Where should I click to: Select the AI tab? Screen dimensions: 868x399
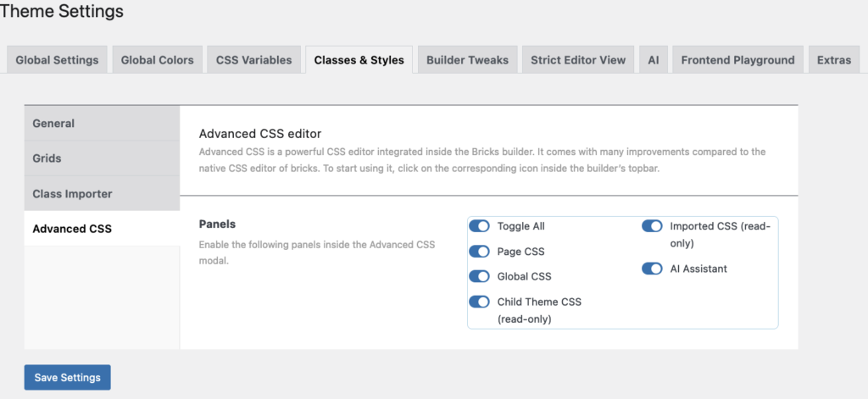(x=653, y=60)
